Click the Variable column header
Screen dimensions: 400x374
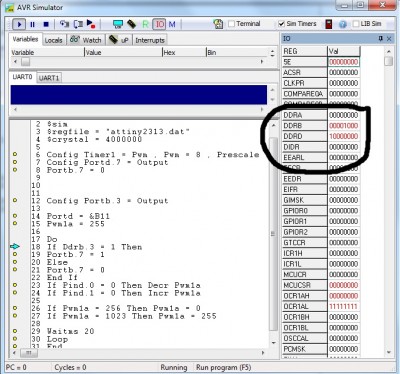pos(47,52)
